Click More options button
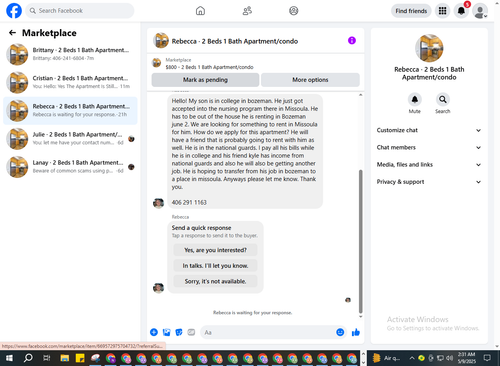500x366 pixels. click(x=310, y=80)
